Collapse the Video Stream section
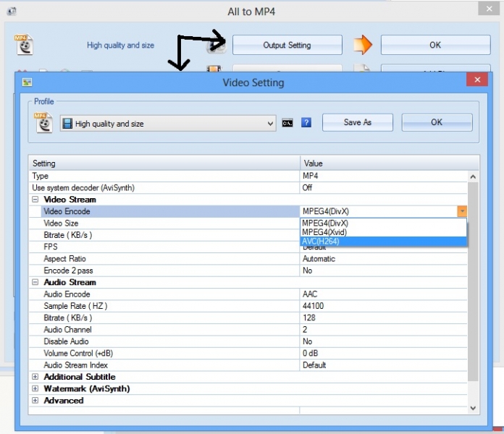This screenshot has width=504, height=434. (x=35, y=200)
